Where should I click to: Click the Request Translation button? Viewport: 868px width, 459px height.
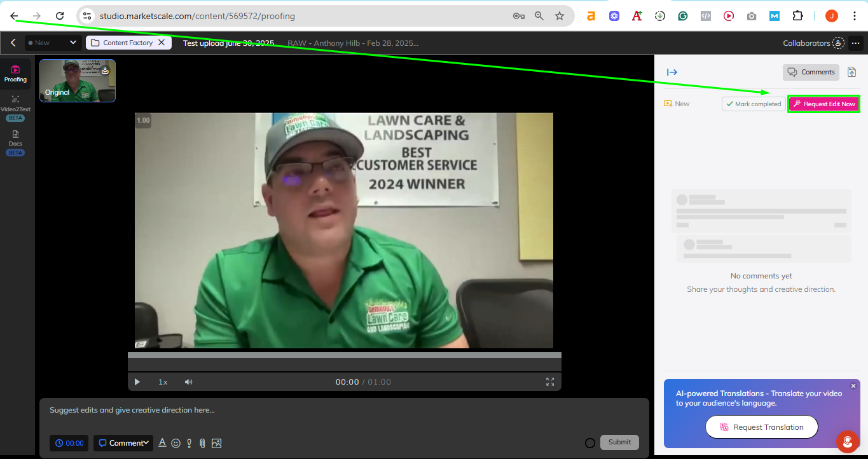pyautogui.click(x=762, y=427)
